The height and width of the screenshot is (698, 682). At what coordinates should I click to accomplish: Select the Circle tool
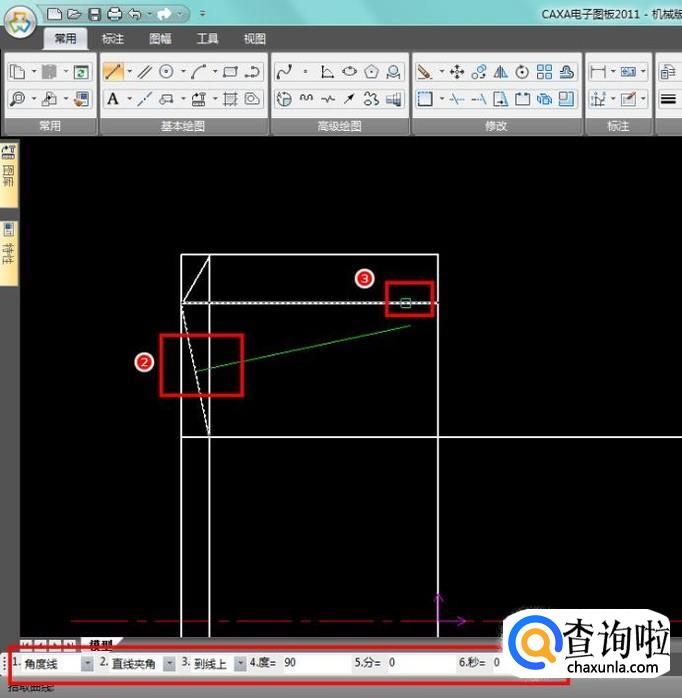click(x=166, y=72)
